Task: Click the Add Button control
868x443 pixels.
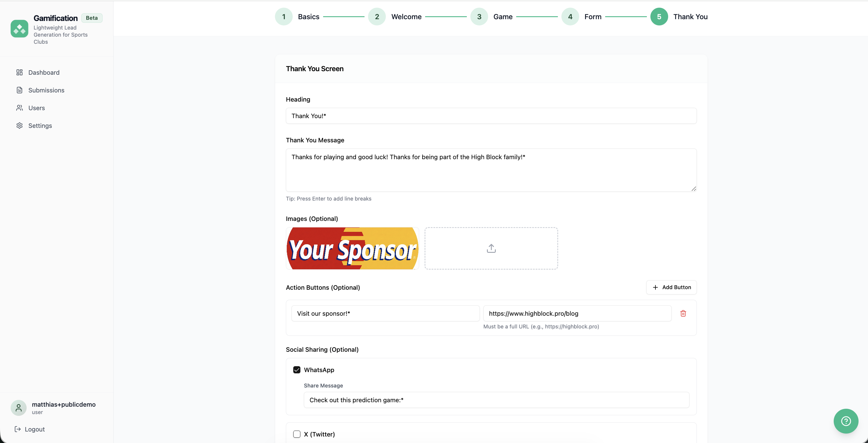Action: click(671, 287)
